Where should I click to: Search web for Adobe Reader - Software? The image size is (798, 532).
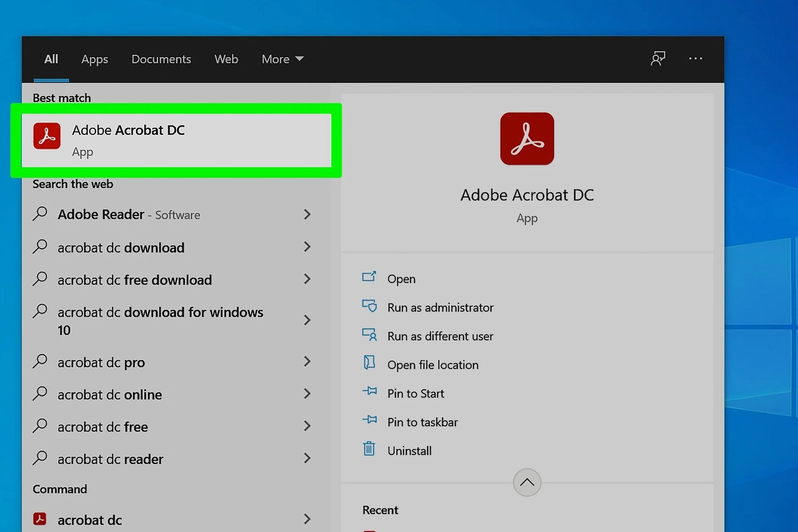point(129,214)
